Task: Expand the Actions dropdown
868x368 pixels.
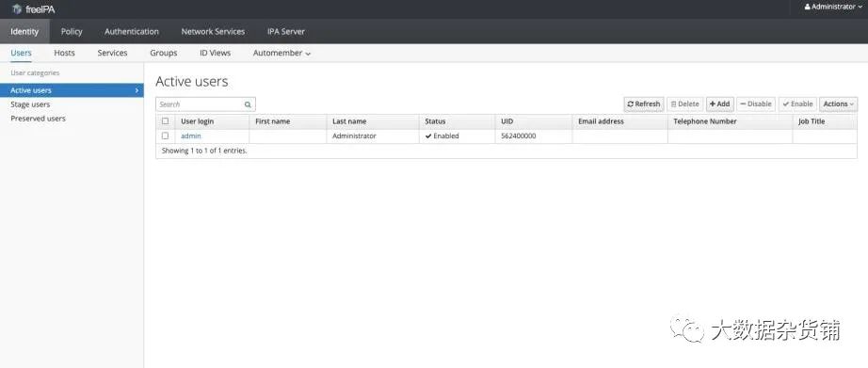Action: pos(838,104)
